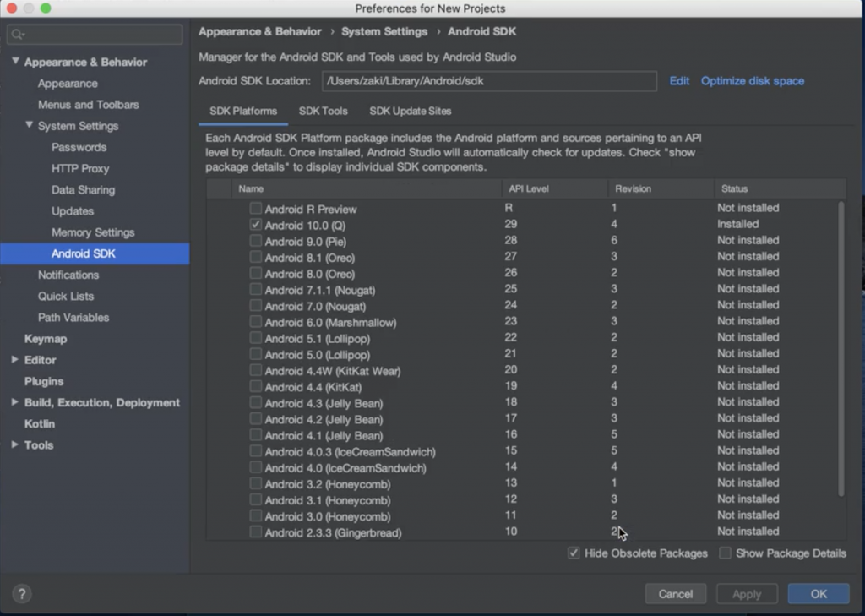Viewport: 865px width, 616px height.
Task: Click the Edit SDK location link
Action: click(679, 81)
